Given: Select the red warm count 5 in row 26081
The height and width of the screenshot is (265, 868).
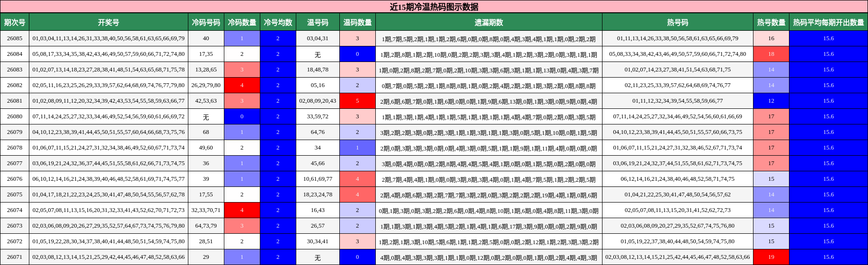Looking at the screenshot, I should click(x=357, y=101).
